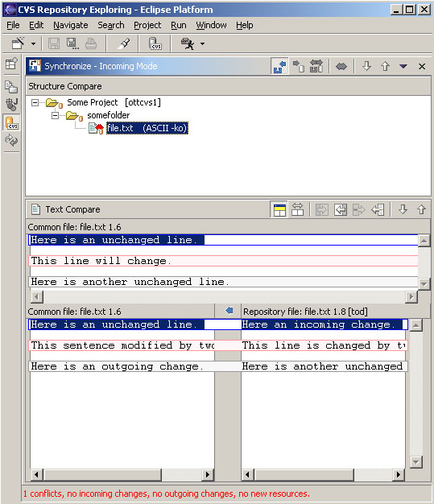Click the file.txt conflict icon
Viewport: 434px width, 504px height.
point(96,128)
